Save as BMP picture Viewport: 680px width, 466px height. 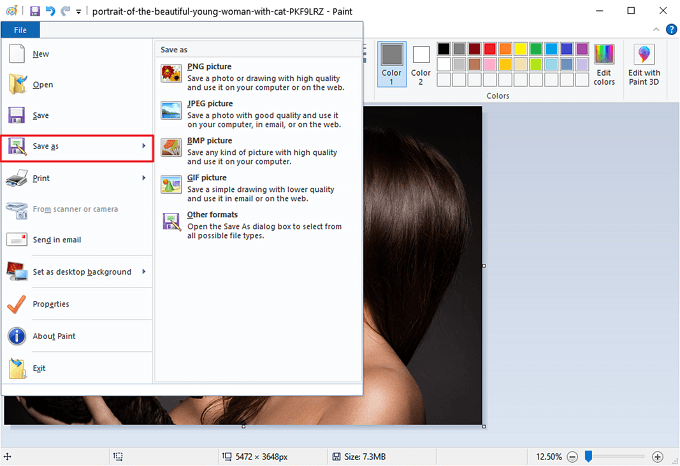point(258,151)
